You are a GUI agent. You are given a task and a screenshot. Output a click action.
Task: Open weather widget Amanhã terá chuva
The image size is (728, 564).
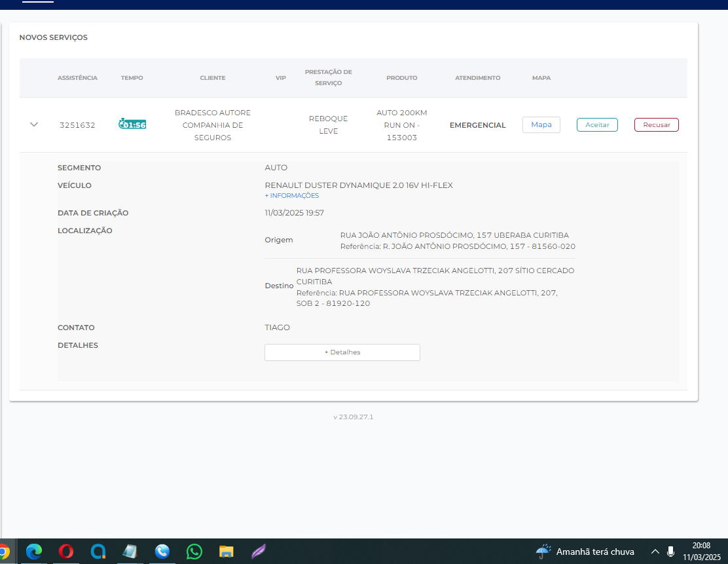tap(585, 552)
